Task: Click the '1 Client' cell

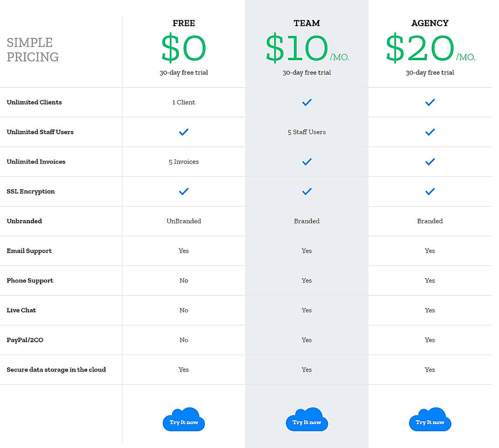Action: tap(184, 102)
